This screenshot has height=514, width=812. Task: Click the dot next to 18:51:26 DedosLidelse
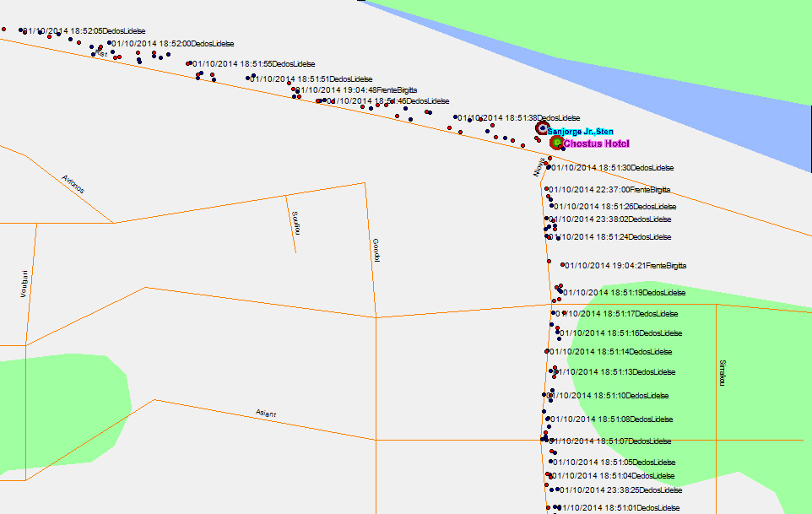[x=552, y=206]
